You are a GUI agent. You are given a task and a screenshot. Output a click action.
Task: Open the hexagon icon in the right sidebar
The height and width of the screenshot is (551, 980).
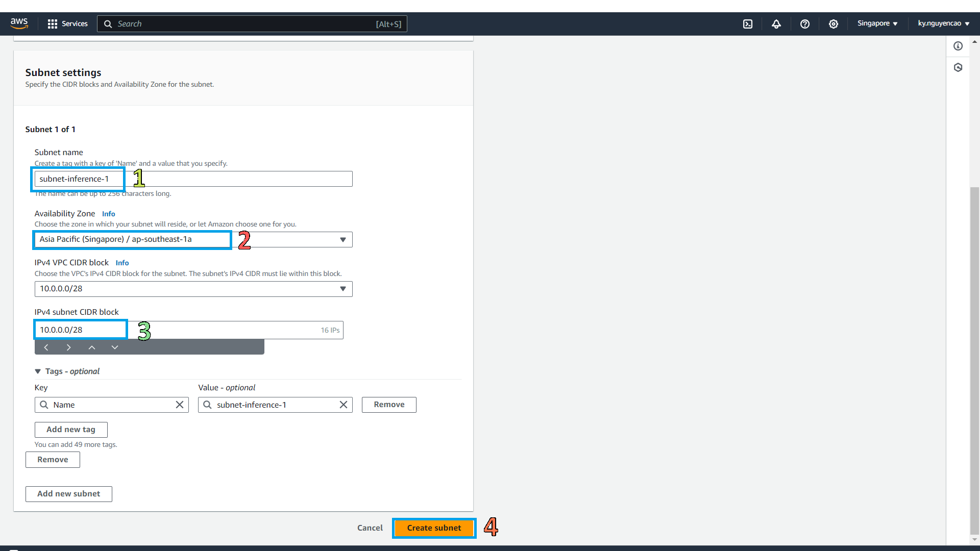coord(958,67)
